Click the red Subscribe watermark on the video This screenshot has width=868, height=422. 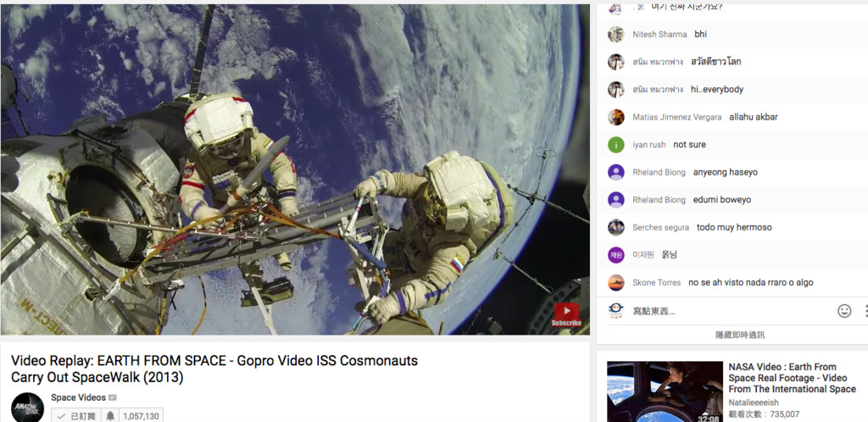pyautogui.click(x=566, y=315)
